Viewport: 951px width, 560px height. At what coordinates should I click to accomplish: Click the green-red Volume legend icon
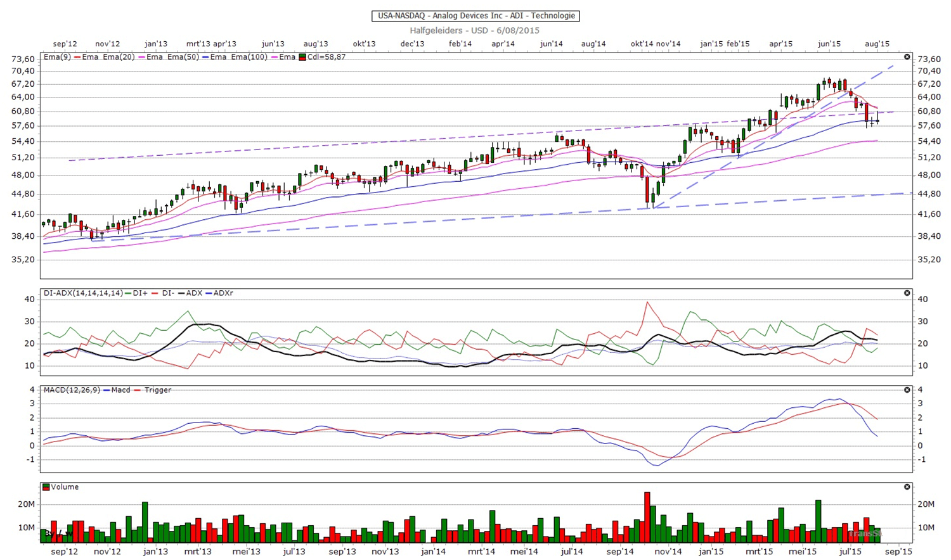coord(46,487)
